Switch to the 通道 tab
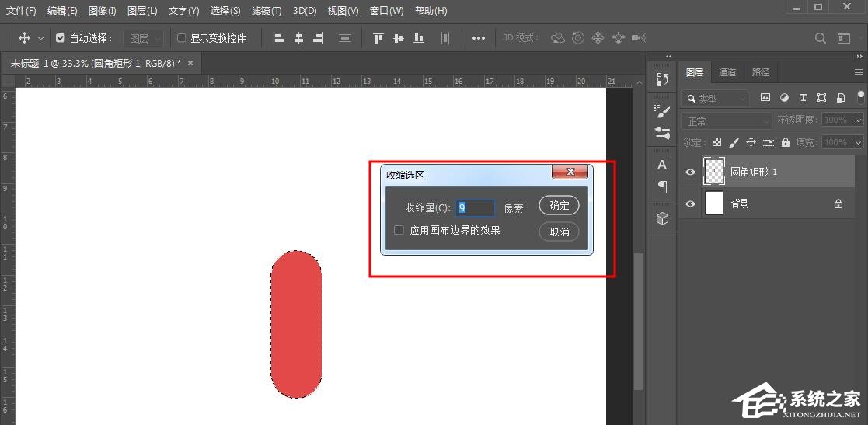 (727, 72)
